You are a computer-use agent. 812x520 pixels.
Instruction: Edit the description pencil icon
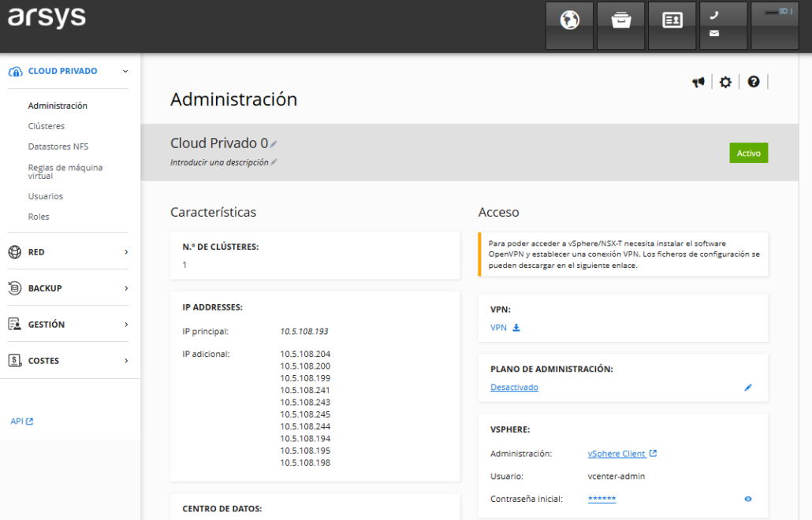[274, 162]
